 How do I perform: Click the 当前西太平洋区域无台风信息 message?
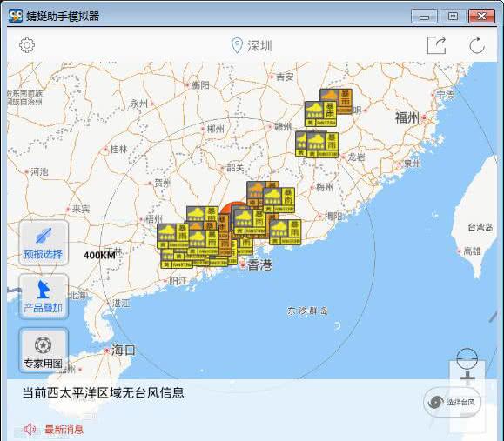coord(104,392)
